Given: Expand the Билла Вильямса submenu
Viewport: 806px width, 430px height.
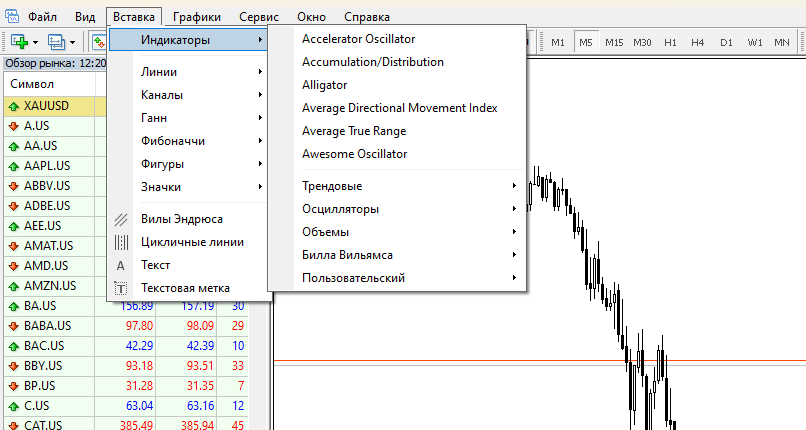Looking at the screenshot, I should click(410, 255).
